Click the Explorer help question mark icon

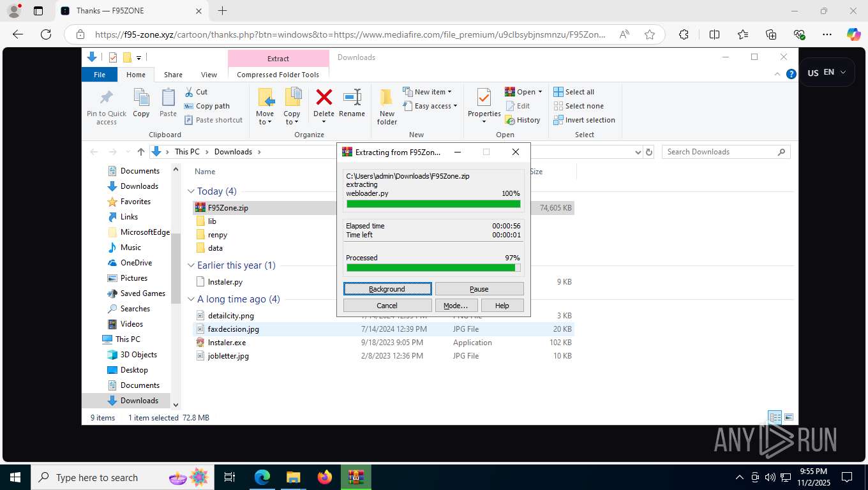coord(791,74)
